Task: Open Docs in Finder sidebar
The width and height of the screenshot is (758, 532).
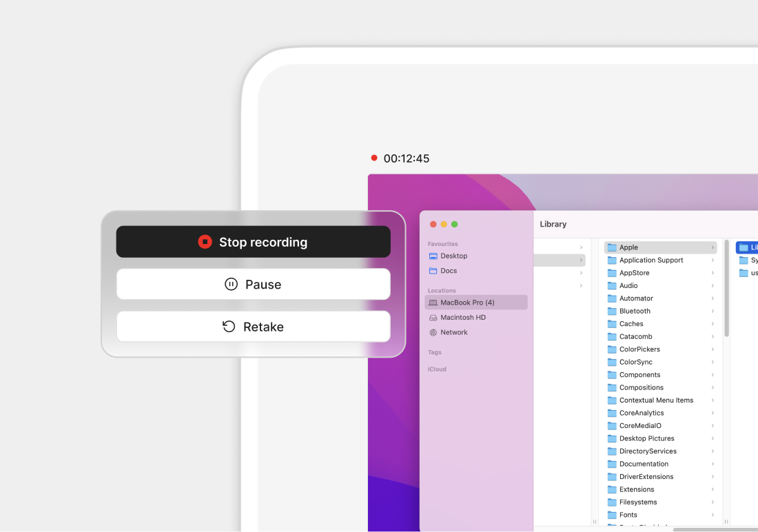Action: [476, 271]
